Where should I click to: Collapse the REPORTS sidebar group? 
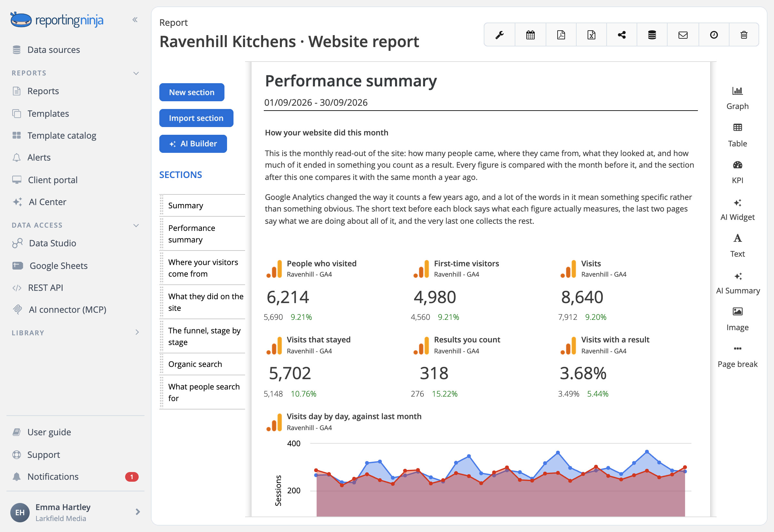136,73
